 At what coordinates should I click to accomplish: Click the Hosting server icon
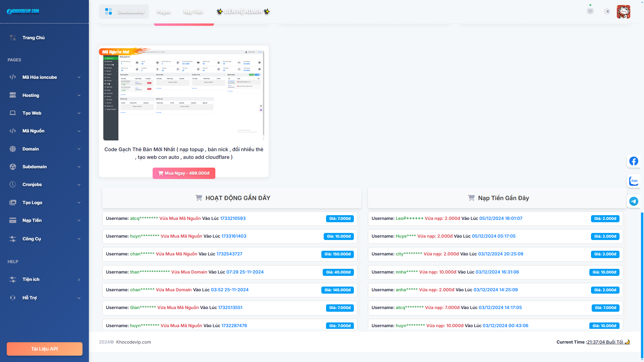tap(13, 95)
